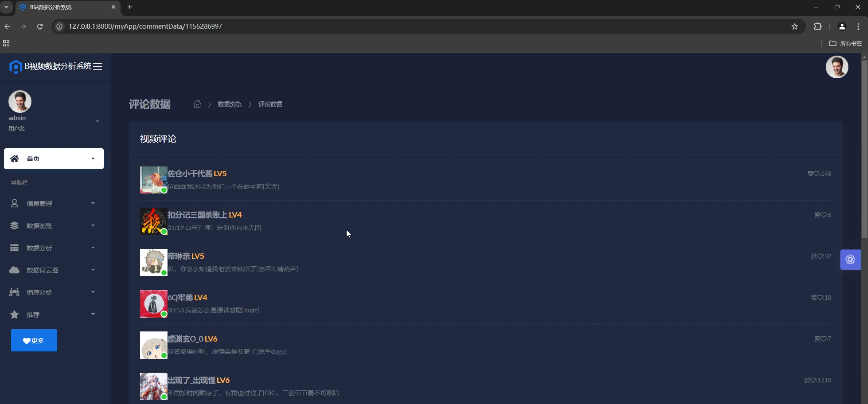Open the browser extensions puzzle icon

pos(817,26)
